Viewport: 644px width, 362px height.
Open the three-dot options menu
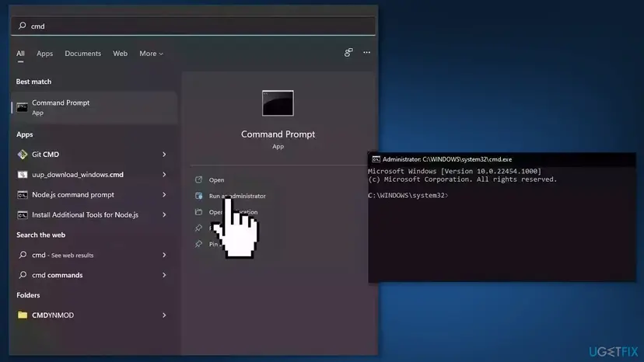[366, 52]
